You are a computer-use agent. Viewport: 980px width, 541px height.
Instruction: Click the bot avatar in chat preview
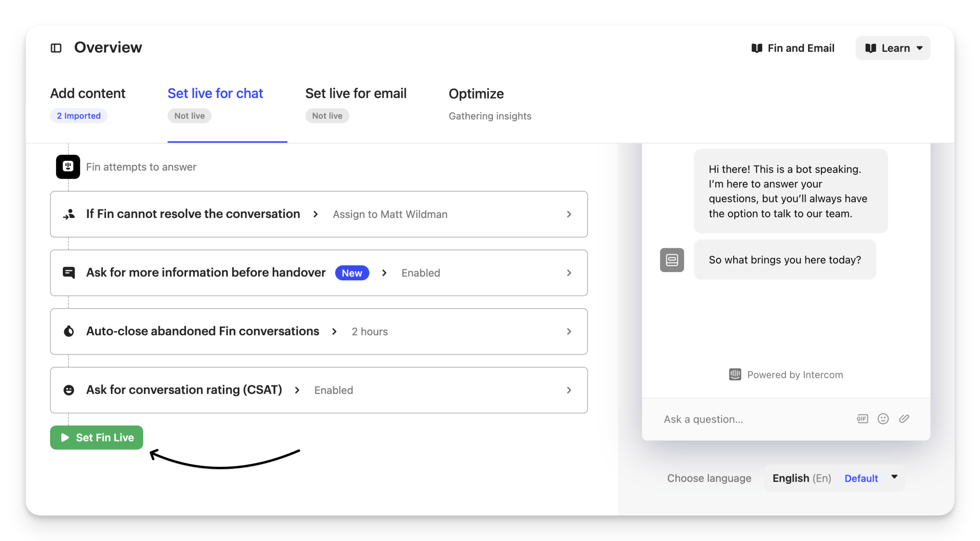pyautogui.click(x=672, y=260)
